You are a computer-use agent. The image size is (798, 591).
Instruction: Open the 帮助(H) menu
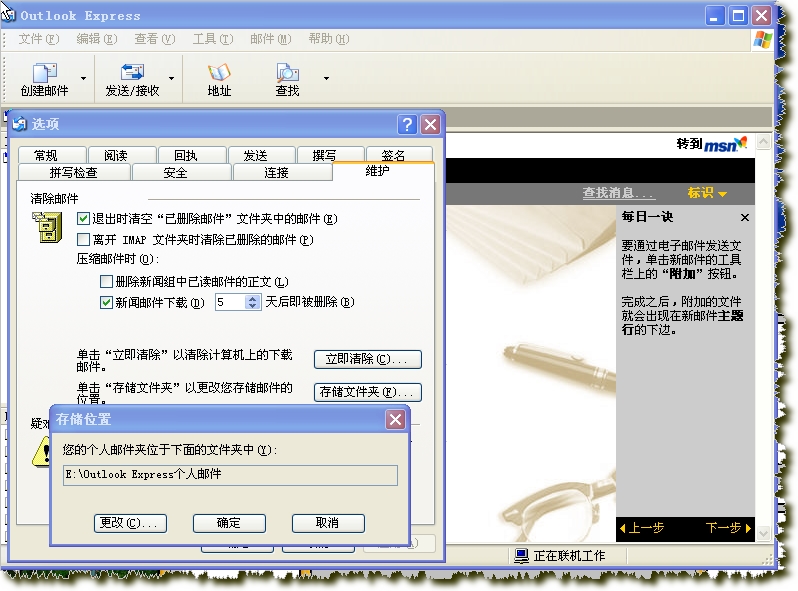pos(329,39)
